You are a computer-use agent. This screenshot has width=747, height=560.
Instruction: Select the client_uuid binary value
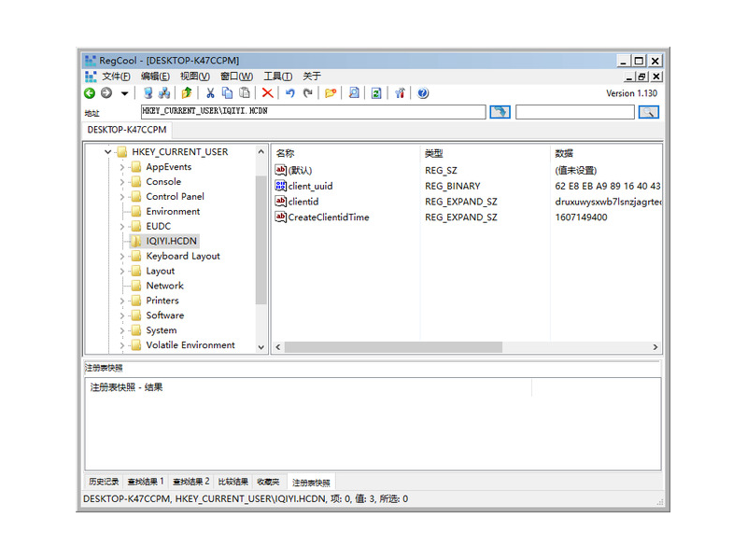pos(310,186)
